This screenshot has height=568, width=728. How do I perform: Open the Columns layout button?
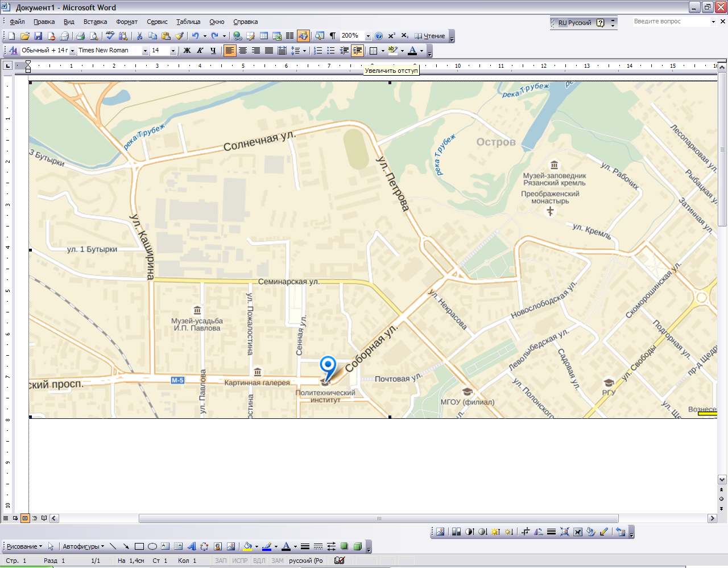(x=289, y=36)
